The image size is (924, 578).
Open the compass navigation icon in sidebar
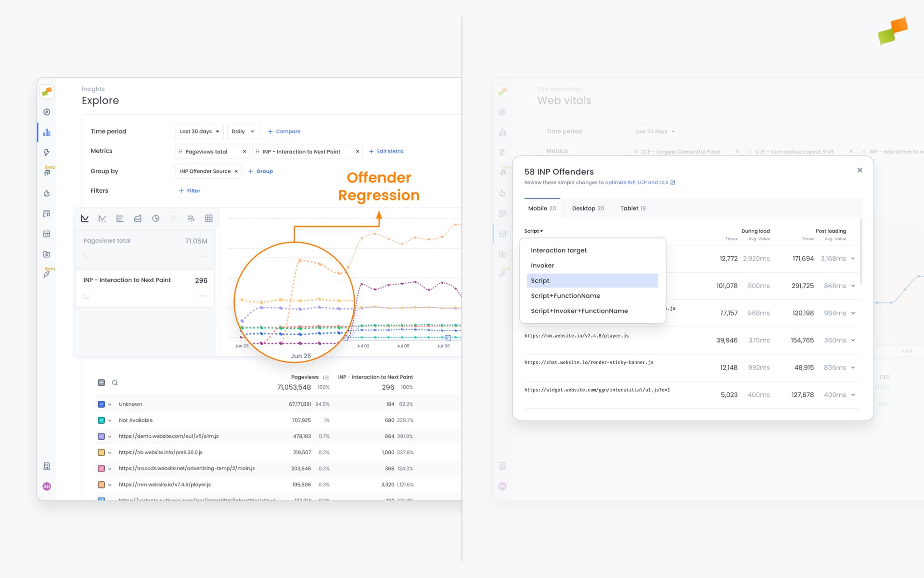[47, 112]
